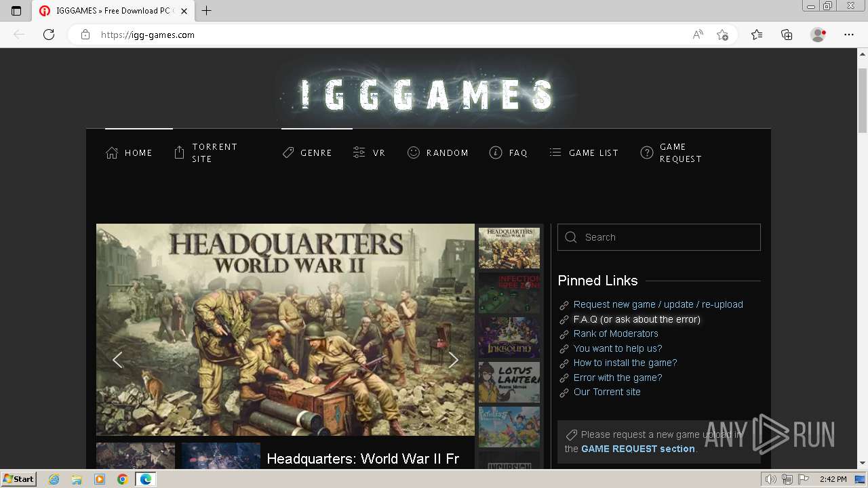Viewport: 868px width, 488px height.
Task: Click the magnifier icon in search box
Action: pos(571,237)
